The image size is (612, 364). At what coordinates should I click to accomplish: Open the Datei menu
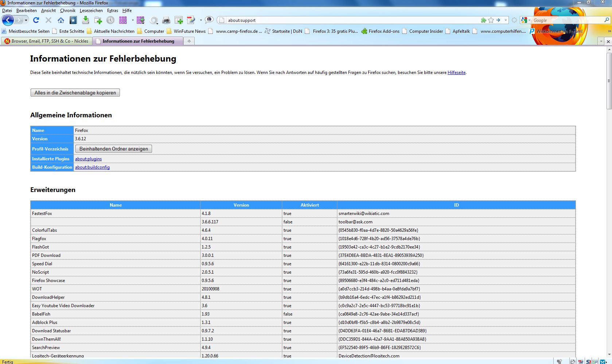click(x=7, y=11)
